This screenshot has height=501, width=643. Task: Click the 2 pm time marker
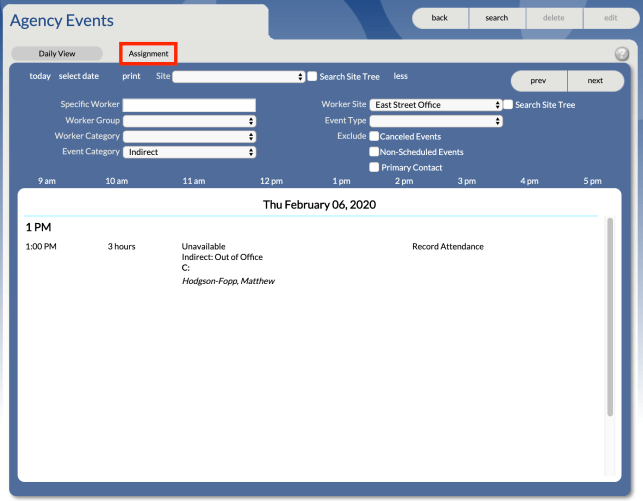point(404,181)
